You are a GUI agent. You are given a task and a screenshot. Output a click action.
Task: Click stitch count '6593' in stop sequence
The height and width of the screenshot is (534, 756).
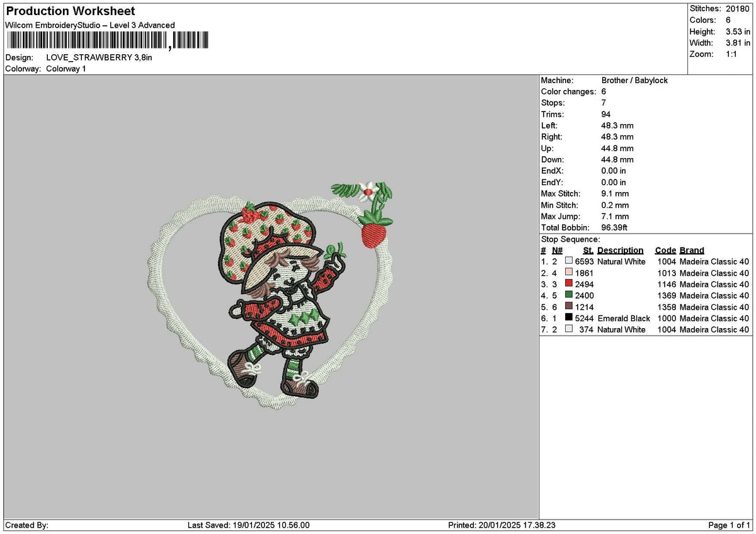(x=585, y=261)
